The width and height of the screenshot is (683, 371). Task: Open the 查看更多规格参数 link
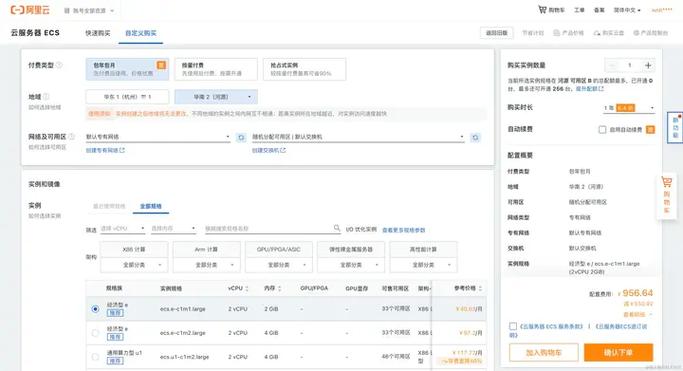pyautogui.click(x=403, y=230)
